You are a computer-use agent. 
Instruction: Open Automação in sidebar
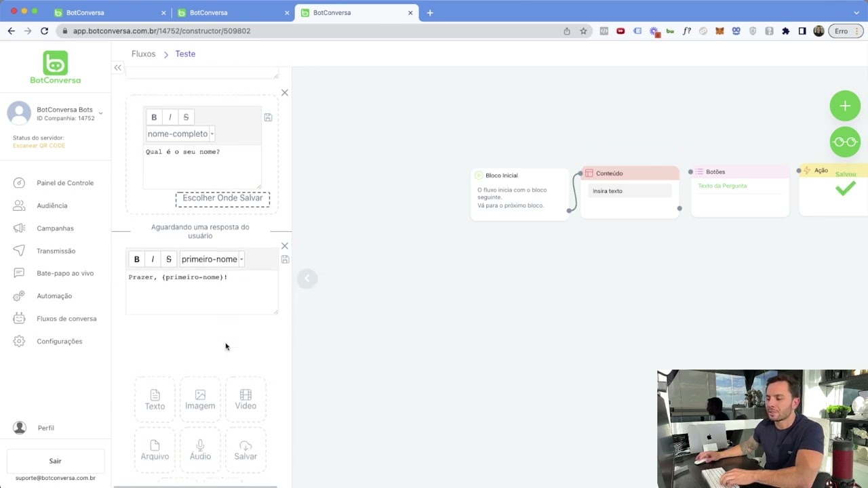tap(54, 296)
